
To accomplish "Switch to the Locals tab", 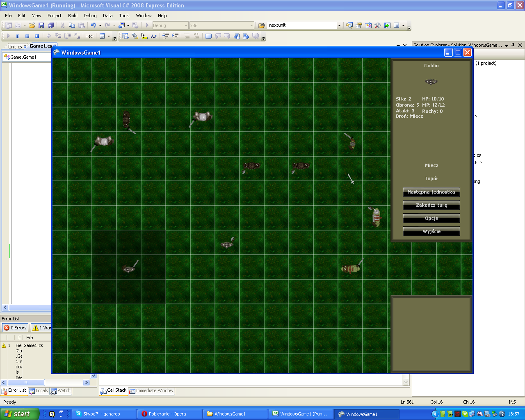I will pos(38,391).
